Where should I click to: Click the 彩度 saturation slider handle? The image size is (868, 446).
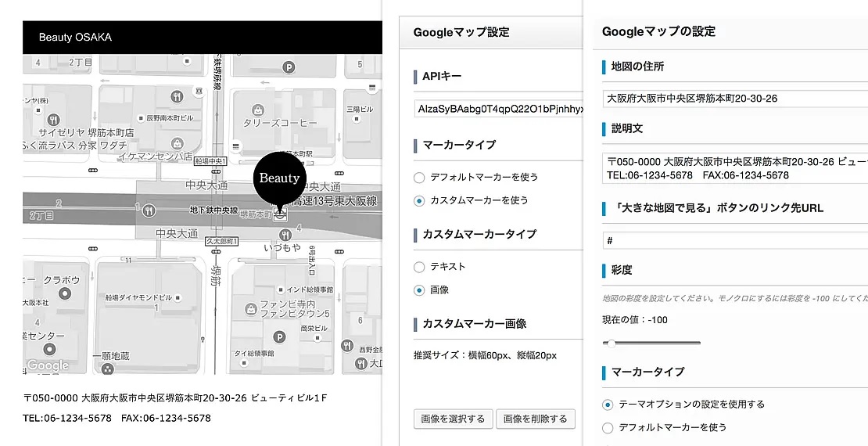coord(611,343)
